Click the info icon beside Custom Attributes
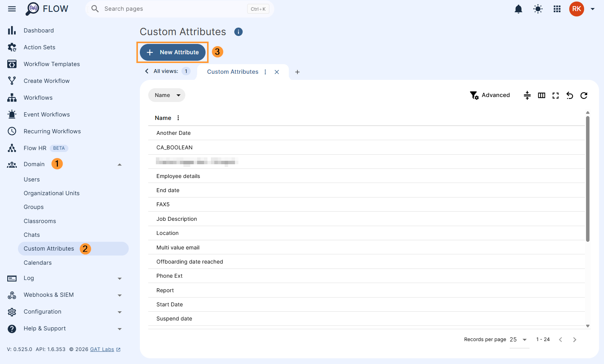The image size is (604, 364). click(238, 32)
